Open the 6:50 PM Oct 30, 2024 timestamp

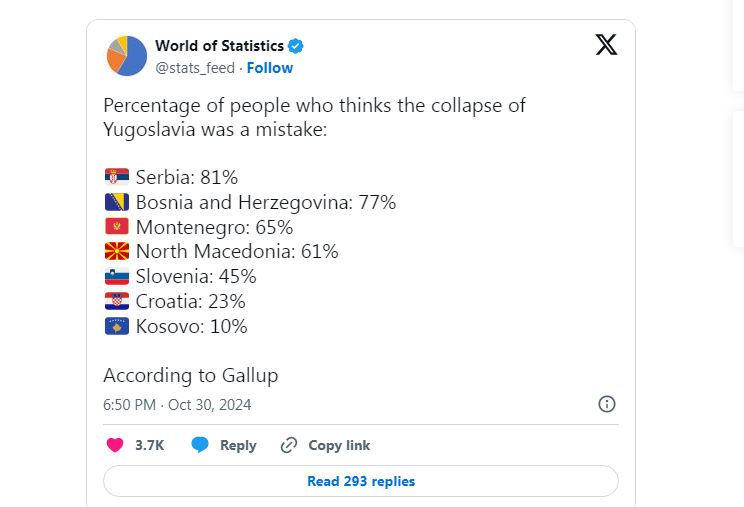pyautogui.click(x=177, y=405)
